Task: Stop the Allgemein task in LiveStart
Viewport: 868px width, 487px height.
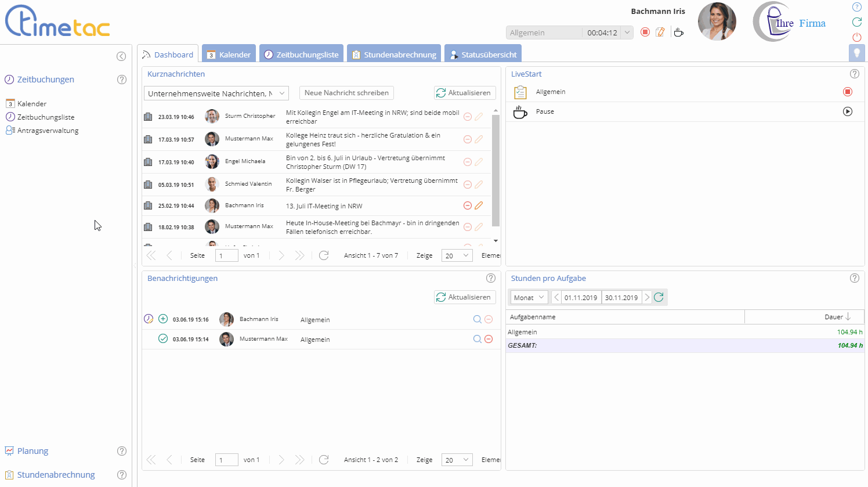Action: coord(847,92)
